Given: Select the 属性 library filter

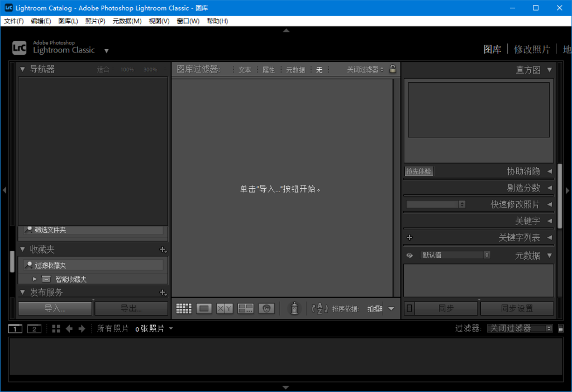Looking at the screenshot, I should pos(269,70).
